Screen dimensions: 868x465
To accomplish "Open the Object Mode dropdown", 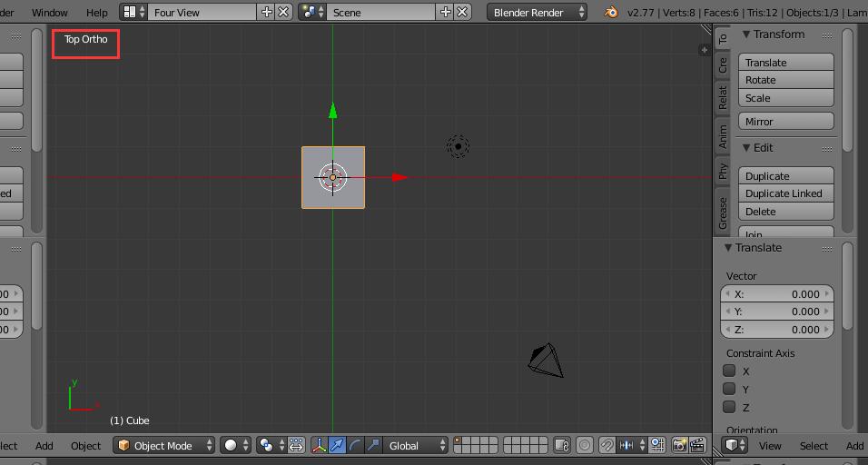I will (163, 446).
